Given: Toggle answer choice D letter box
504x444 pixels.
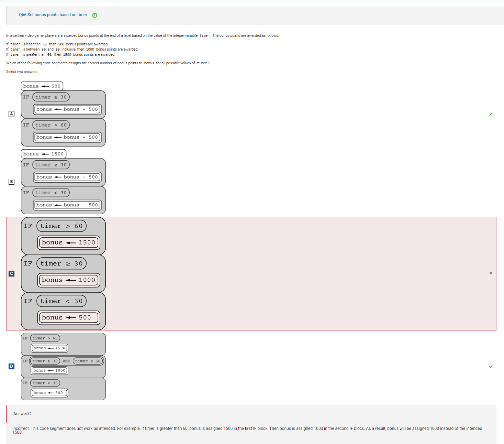Looking at the screenshot, I should tap(12, 366).
